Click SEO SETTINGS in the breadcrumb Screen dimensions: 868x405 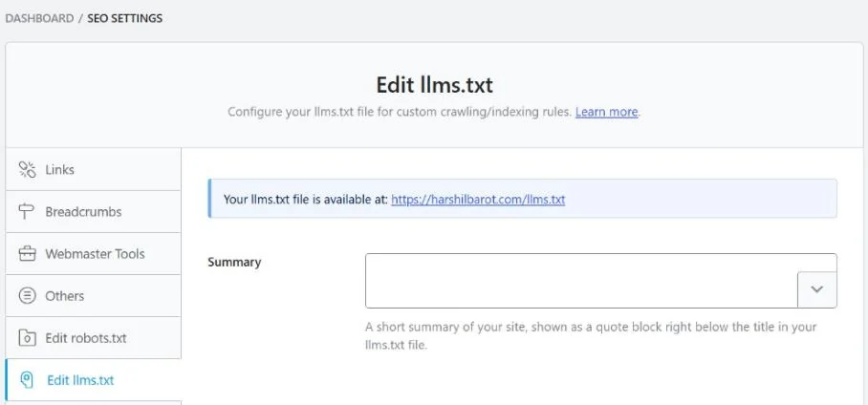[125, 18]
